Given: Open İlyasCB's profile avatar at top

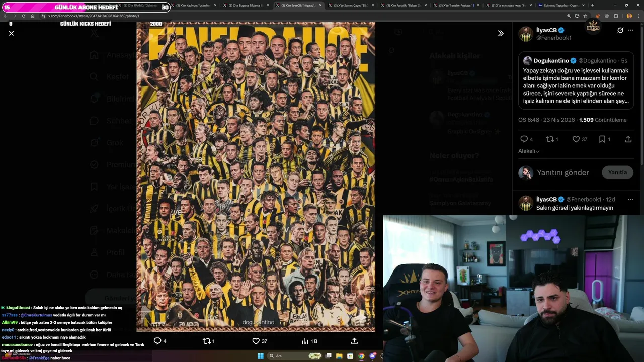Looking at the screenshot, I should (x=526, y=34).
